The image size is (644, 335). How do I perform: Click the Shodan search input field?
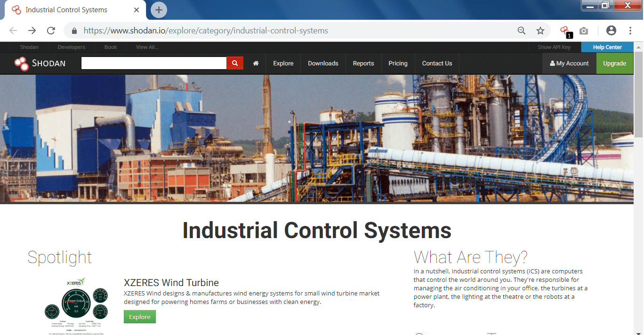point(154,63)
